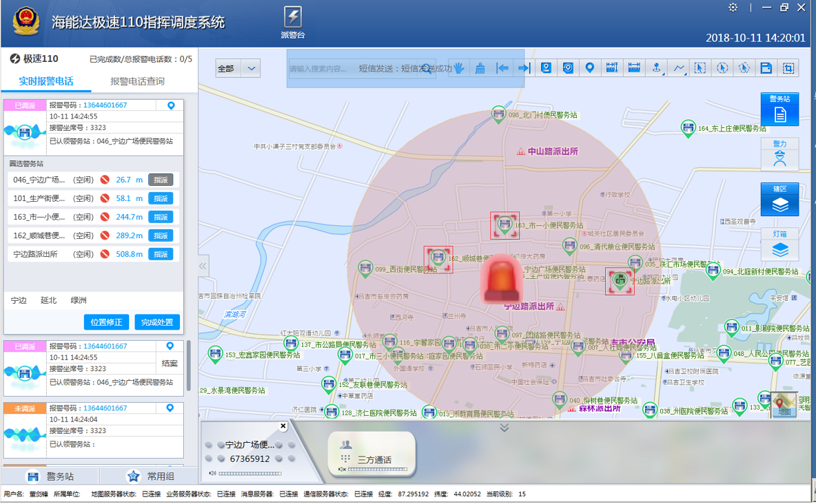Collapse the left panel with arrow handle
The image size is (816, 504).
point(203,266)
